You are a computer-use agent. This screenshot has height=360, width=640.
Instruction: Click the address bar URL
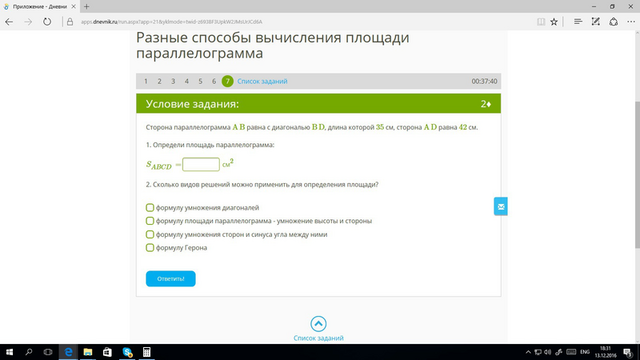[171, 22]
